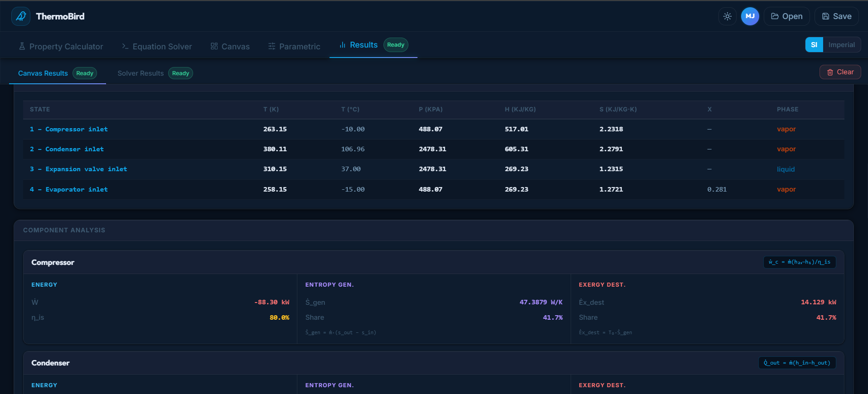Go to the Canvas tab
The image size is (868, 394).
230,46
